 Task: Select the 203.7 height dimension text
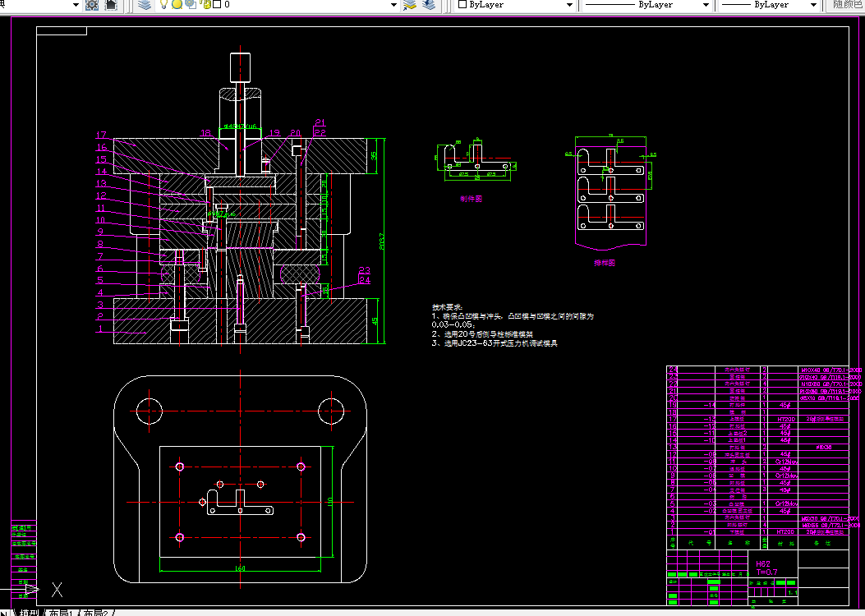click(382, 241)
